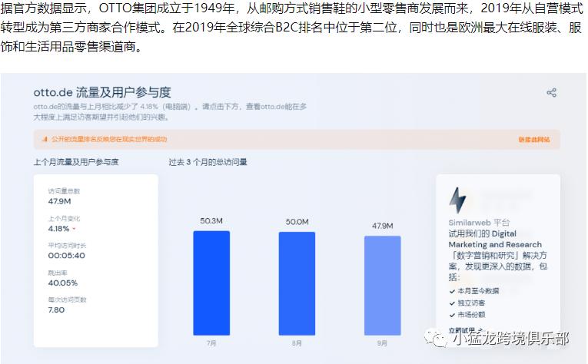Click the 上个月变化 label
This screenshot has width=588, height=364.
click(64, 218)
